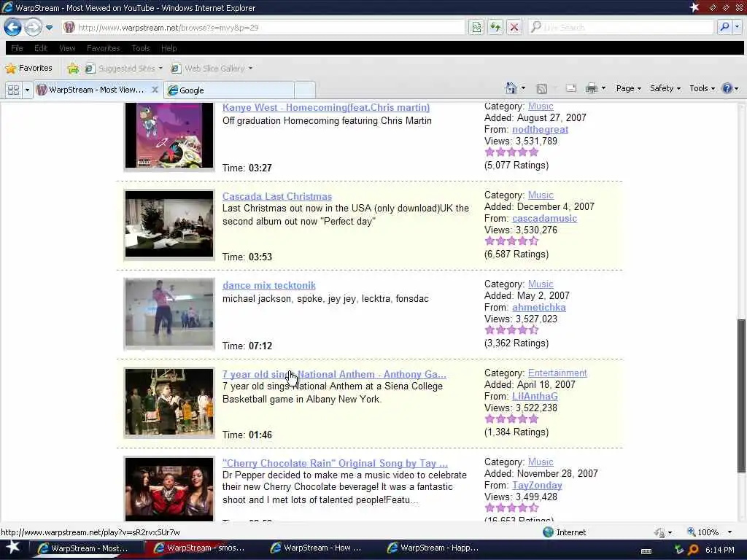Viewport: 747px width, 560px height.
Task: Click the red Stop loading icon
Action: [514, 27]
